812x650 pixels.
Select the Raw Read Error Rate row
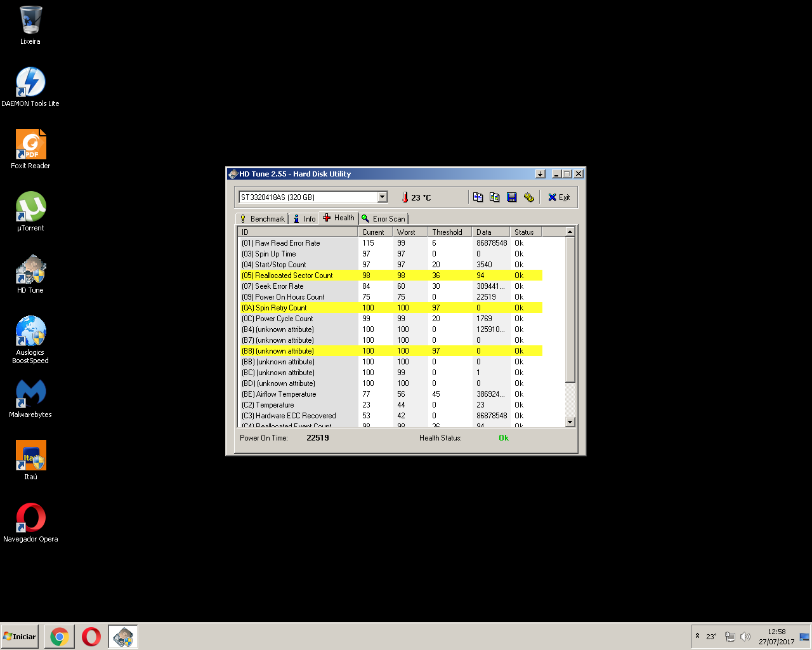[390, 243]
